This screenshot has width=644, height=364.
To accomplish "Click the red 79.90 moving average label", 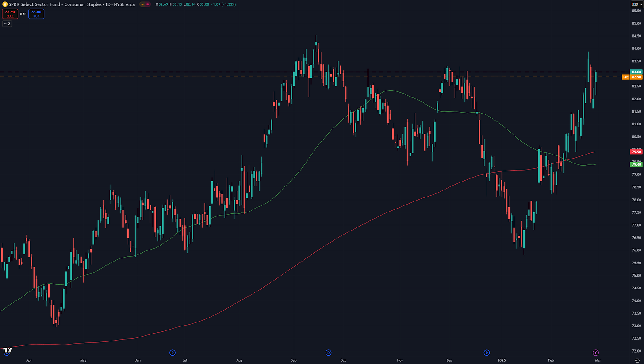I will tap(636, 152).
